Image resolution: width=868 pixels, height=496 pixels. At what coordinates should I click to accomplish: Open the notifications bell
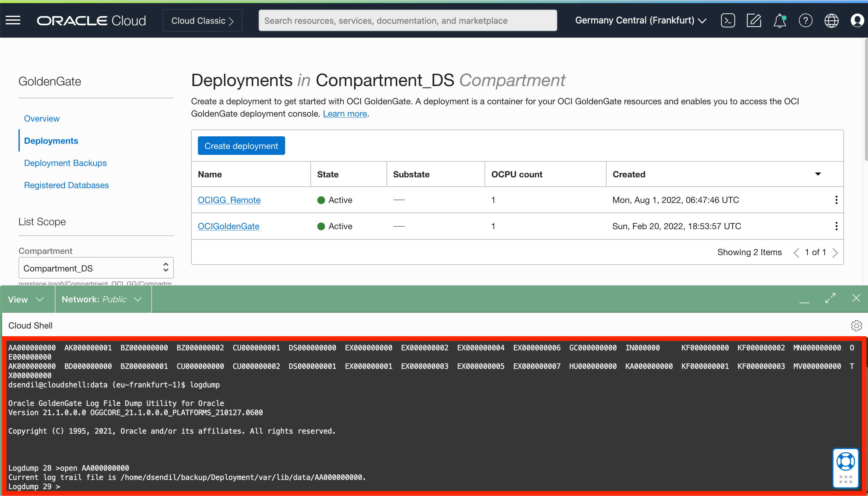(779, 20)
